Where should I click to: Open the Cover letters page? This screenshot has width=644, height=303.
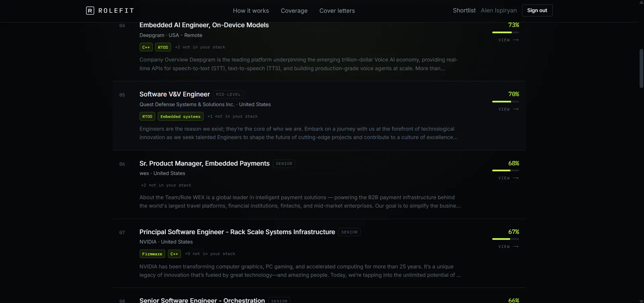point(337,11)
